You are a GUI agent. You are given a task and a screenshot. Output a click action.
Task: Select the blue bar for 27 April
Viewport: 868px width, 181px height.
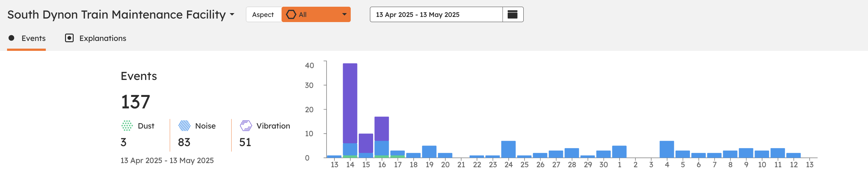pos(556,154)
